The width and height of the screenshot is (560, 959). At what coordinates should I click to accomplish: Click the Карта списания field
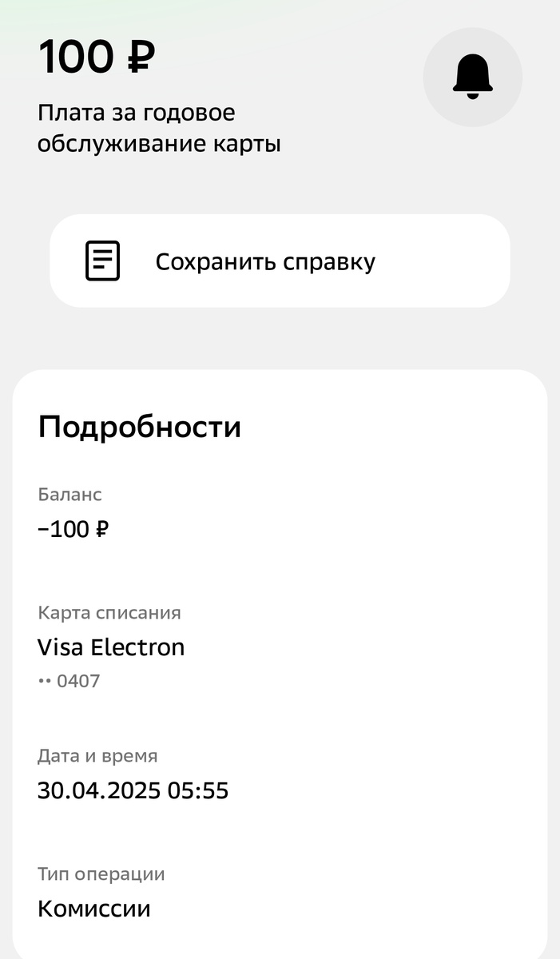pyautogui.click(x=109, y=612)
